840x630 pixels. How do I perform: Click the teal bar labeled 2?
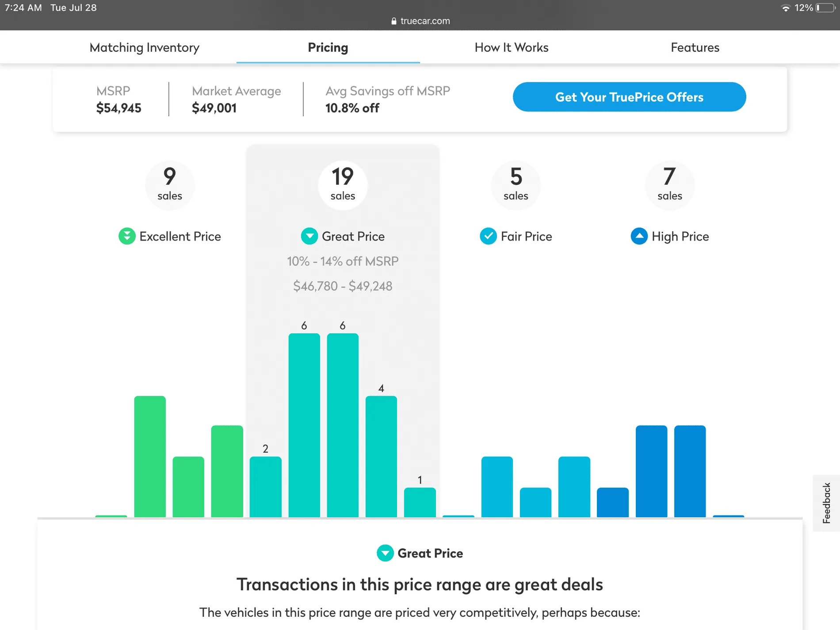(265, 487)
